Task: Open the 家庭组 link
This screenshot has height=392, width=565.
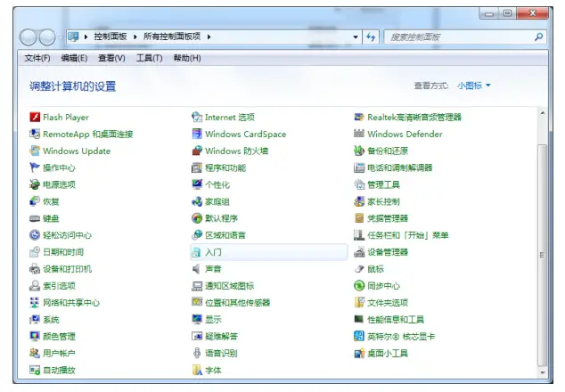Action: tap(217, 201)
